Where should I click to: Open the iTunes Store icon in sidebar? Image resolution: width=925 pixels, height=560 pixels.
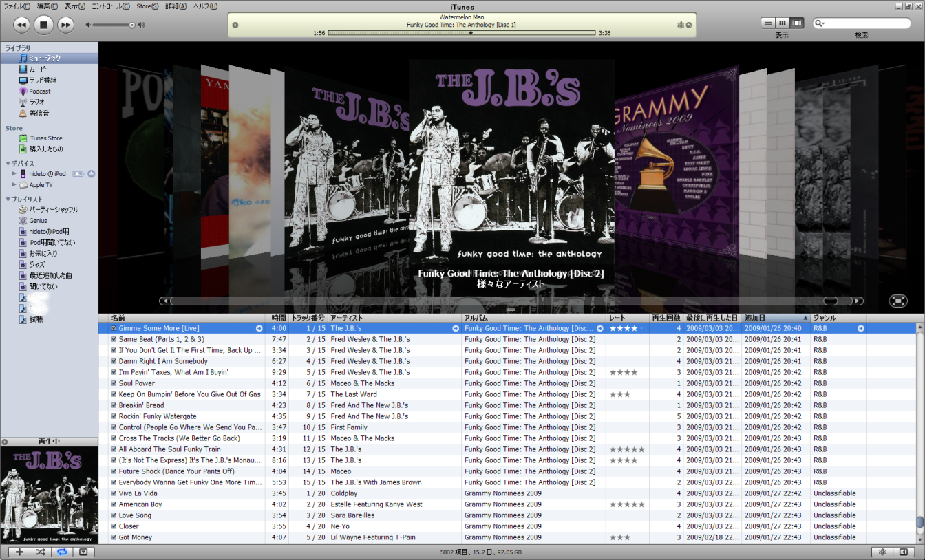pyautogui.click(x=23, y=138)
